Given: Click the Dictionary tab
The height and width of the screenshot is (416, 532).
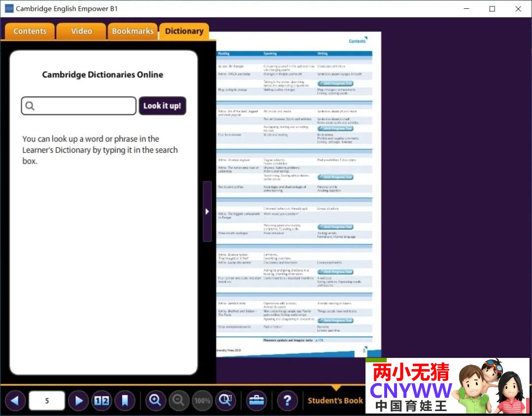Looking at the screenshot, I should [x=184, y=31].
